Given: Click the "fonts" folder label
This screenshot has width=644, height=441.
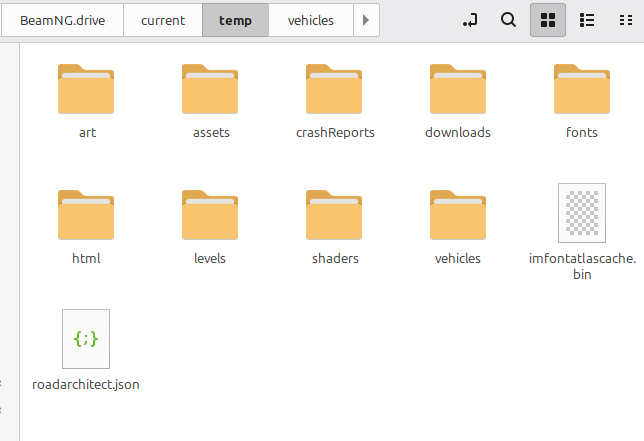Looking at the screenshot, I should click(x=582, y=133).
